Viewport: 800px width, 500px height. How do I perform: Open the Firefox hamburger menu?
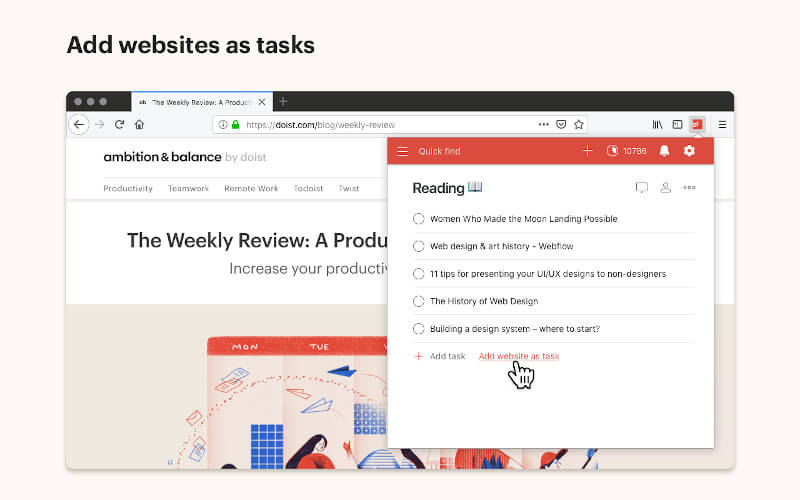pyautogui.click(x=722, y=124)
